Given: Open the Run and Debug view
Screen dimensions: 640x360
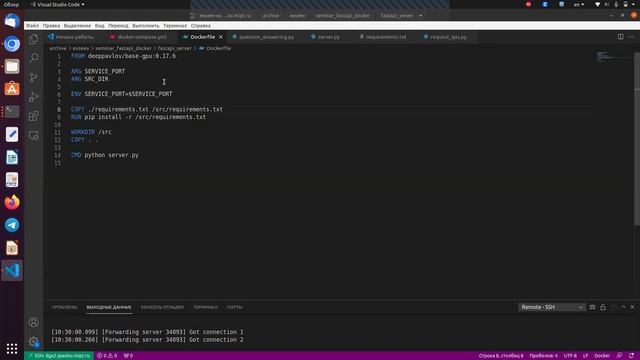Looking at the screenshot, I should [33, 97].
